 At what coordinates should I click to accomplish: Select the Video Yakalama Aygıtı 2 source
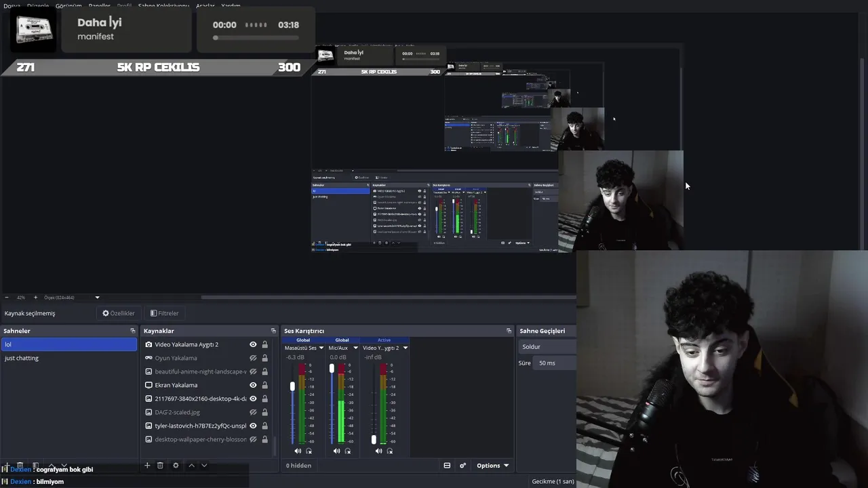[x=186, y=344]
